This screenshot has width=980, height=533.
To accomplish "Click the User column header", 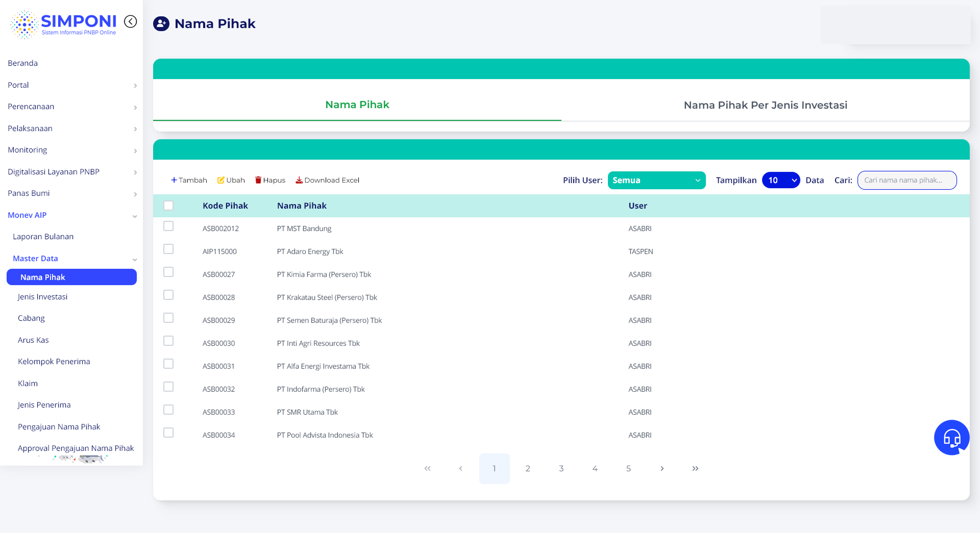I will click(638, 206).
